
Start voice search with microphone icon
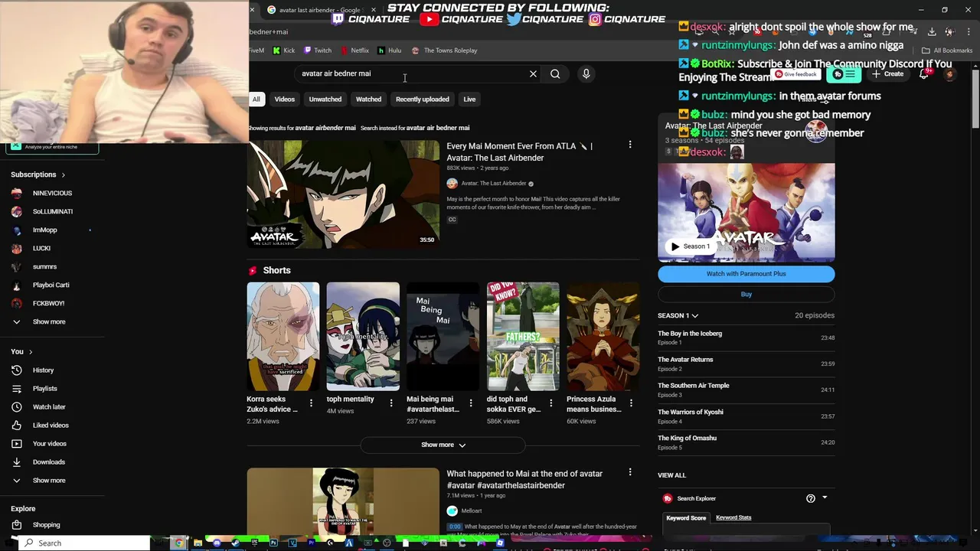click(x=586, y=74)
